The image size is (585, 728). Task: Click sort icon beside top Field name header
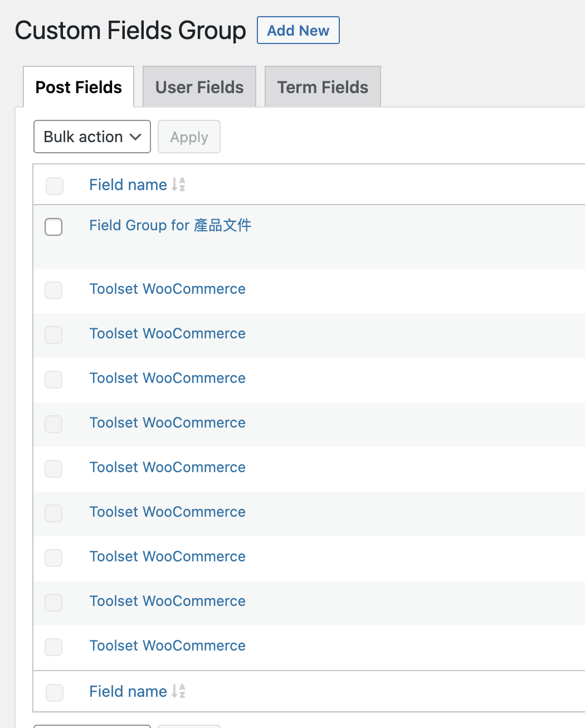point(178,185)
